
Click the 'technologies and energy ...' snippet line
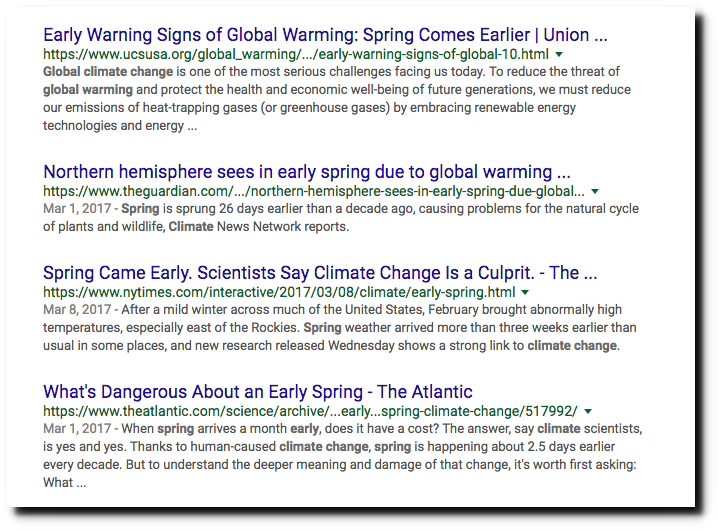tap(120, 126)
